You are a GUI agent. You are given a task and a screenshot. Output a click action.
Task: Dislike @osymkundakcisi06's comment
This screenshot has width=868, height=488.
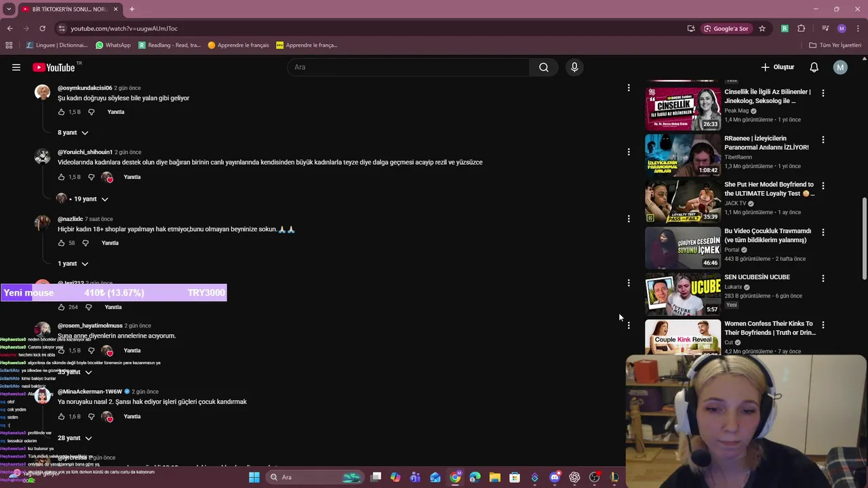click(x=92, y=112)
